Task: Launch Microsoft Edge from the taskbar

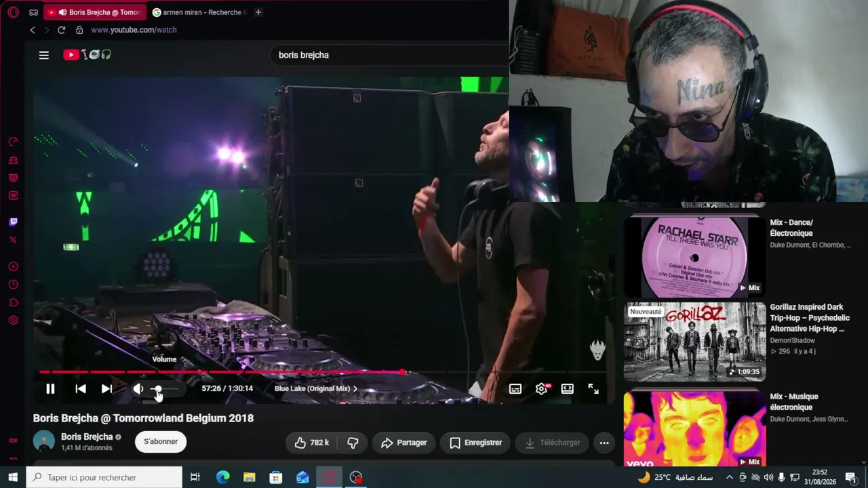Action: coord(223,477)
